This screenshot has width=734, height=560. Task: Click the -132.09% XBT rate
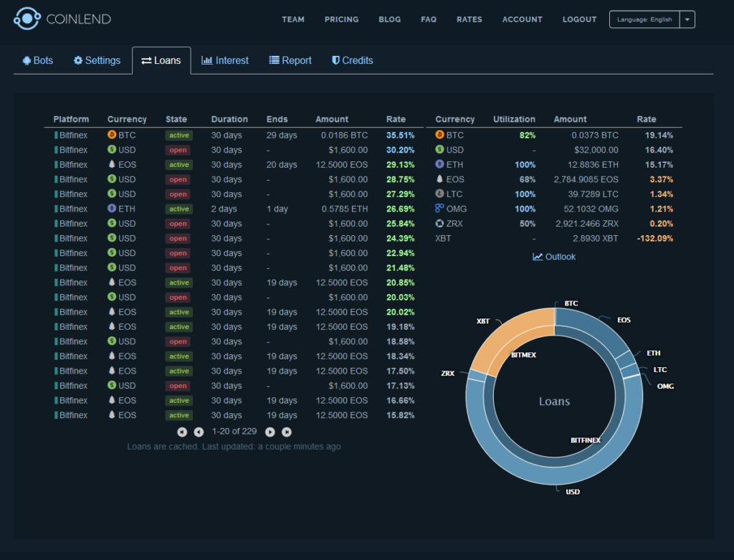tap(655, 238)
